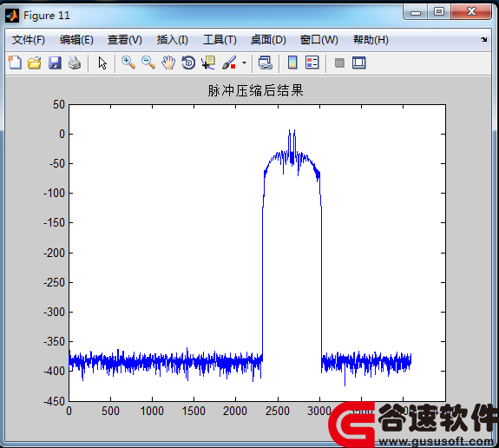Select the Data Cursor tool

click(x=208, y=63)
